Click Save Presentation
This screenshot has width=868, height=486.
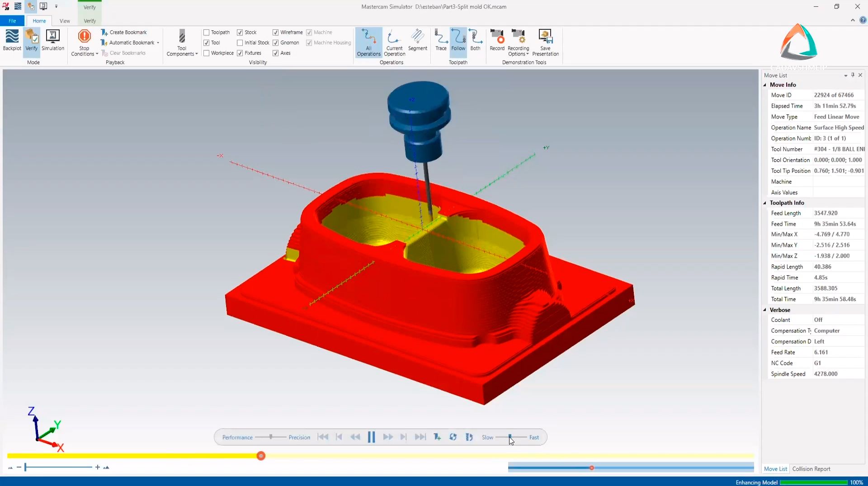pyautogui.click(x=546, y=43)
